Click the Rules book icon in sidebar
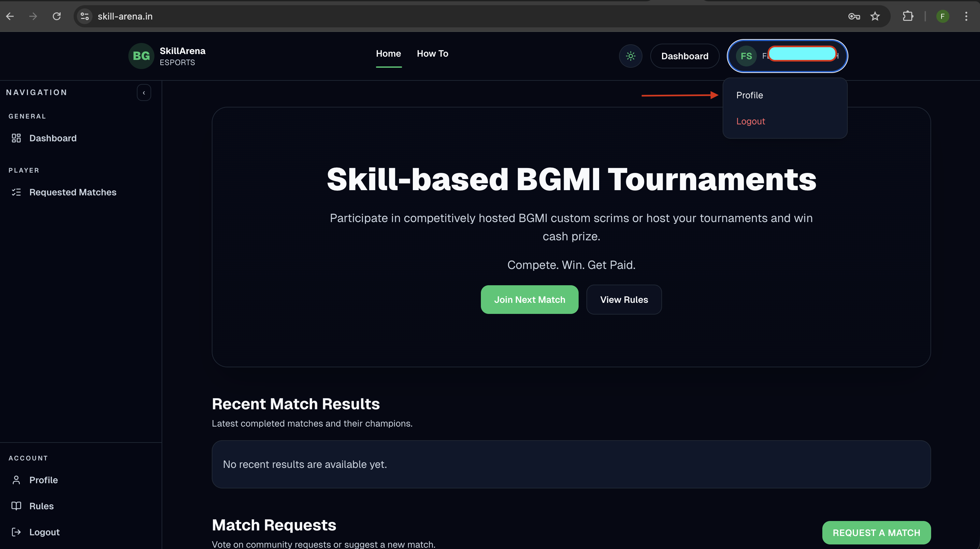This screenshot has width=980, height=549. (x=16, y=506)
